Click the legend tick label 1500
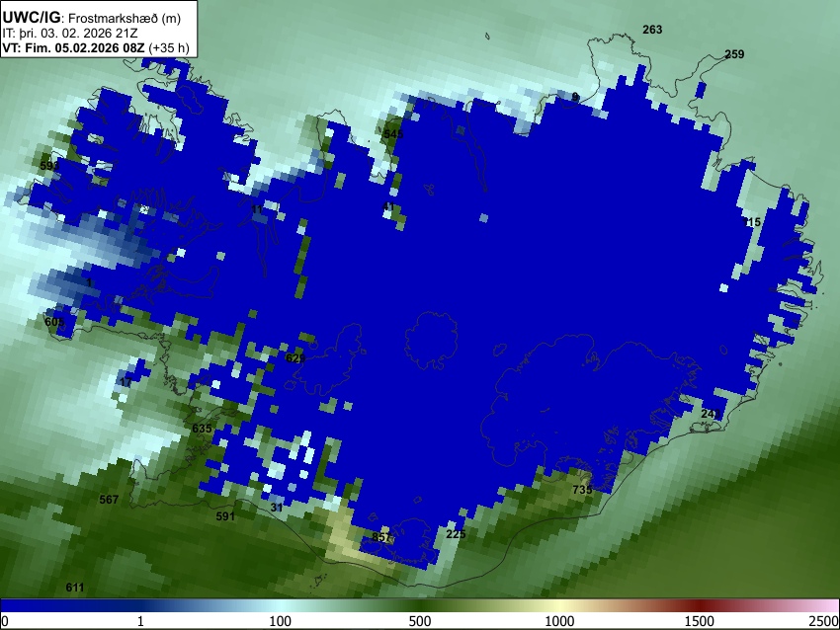Screen dimensions: 840x630 point(700,621)
